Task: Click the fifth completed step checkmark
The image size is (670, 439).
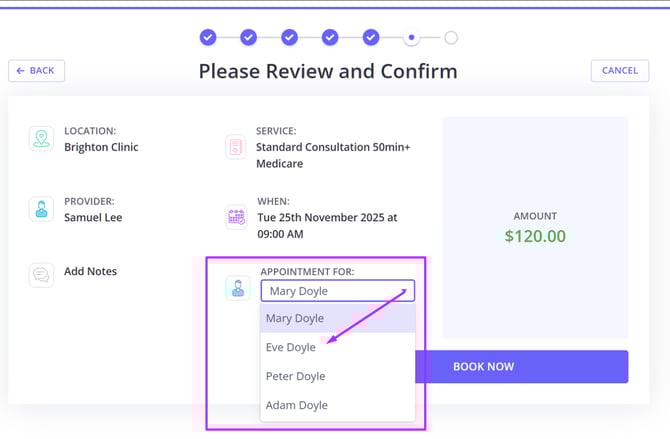Action: tap(370, 38)
